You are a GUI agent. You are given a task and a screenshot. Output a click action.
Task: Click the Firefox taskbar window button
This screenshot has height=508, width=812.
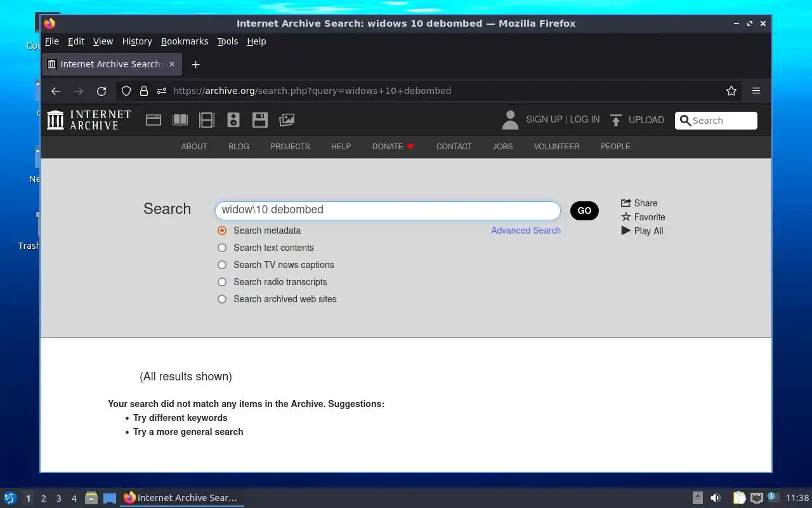click(182, 498)
